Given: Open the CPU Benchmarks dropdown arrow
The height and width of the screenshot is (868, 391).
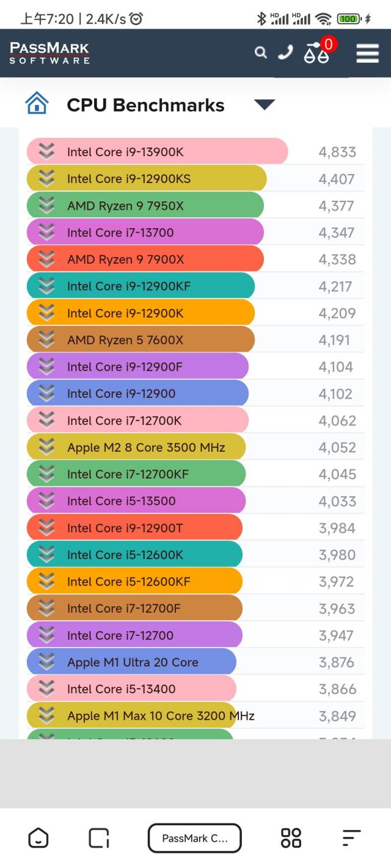Looking at the screenshot, I should (265, 104).
